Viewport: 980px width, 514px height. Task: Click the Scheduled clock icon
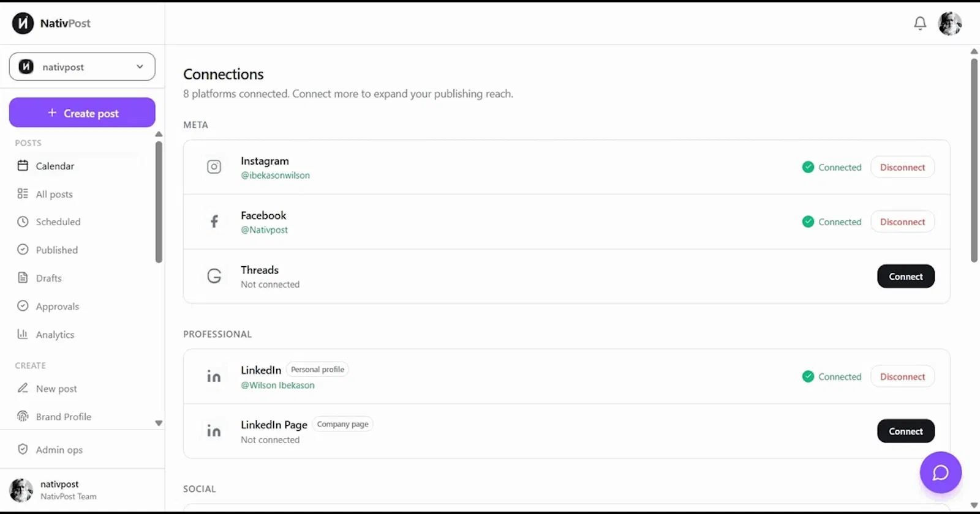pos(23,222)
